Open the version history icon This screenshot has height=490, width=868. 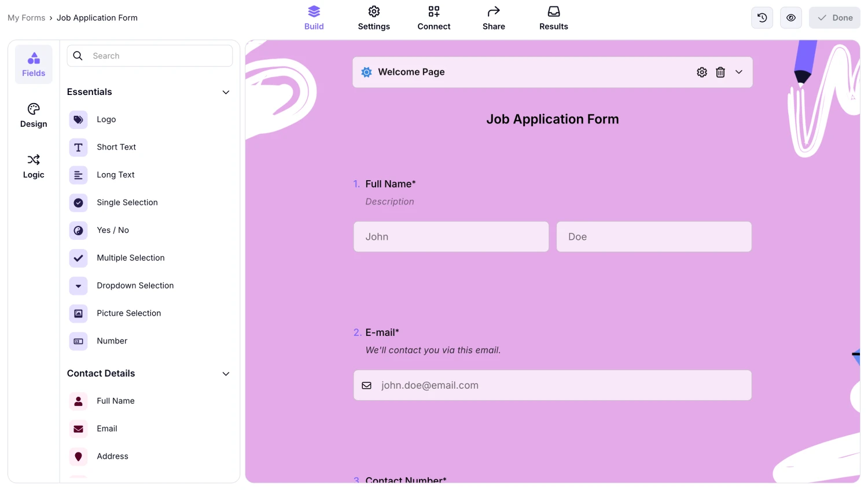[762, 17]
